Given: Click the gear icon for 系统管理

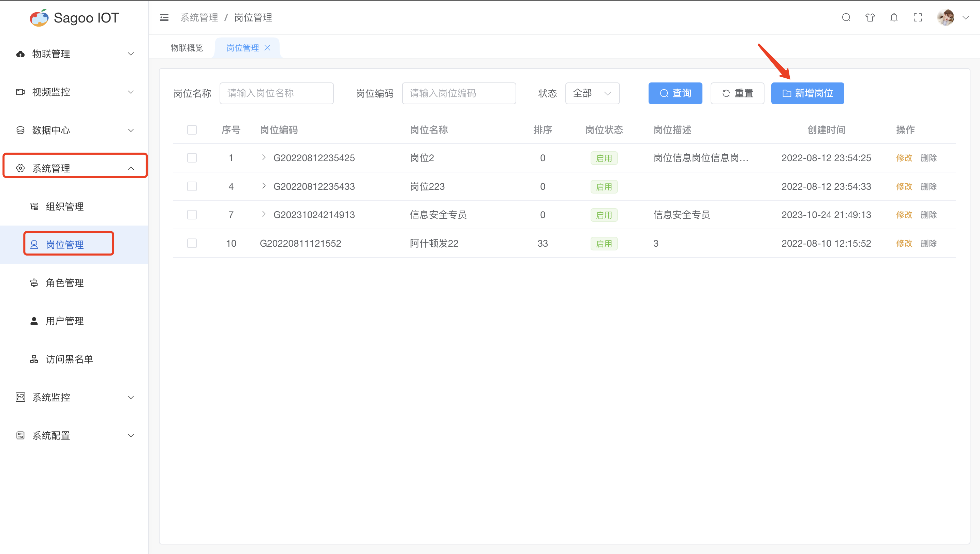Looking at the screenshot, I should (20, 168).
